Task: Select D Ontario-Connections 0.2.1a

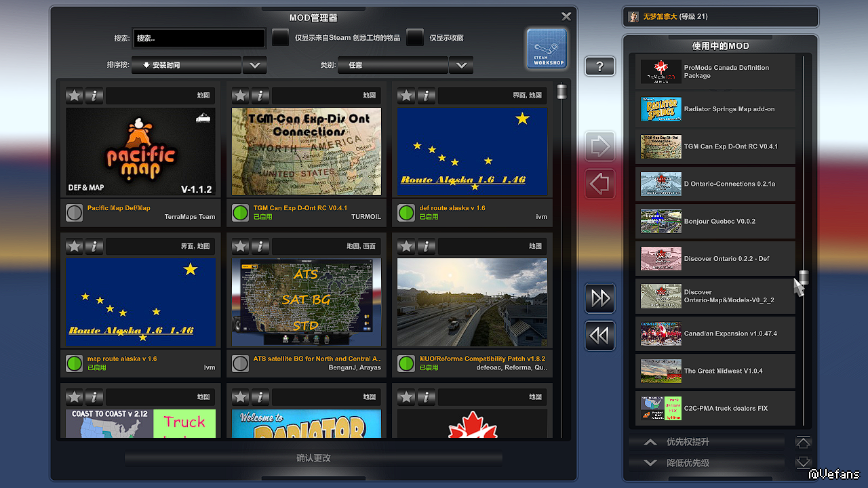Action: pyautogui.click(x=715, y=184)
